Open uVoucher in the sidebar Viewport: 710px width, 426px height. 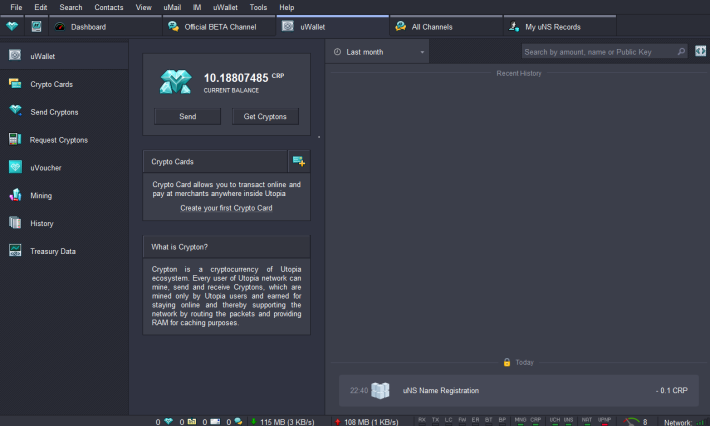click(64, 168)
